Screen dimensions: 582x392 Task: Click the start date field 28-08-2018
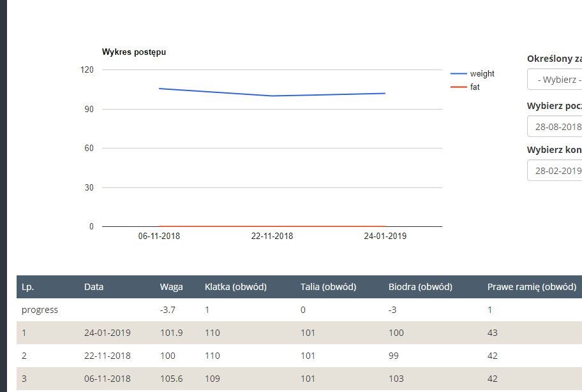point(555,127)
